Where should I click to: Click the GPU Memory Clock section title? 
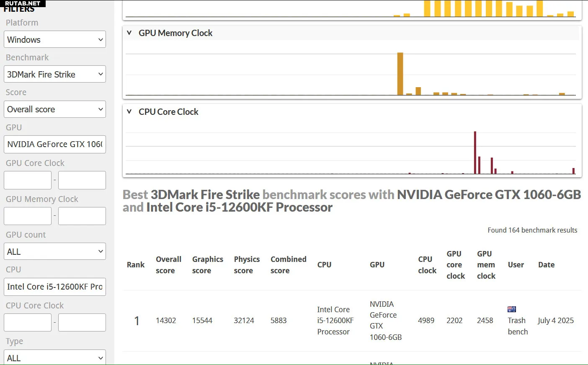click(175, 33)
